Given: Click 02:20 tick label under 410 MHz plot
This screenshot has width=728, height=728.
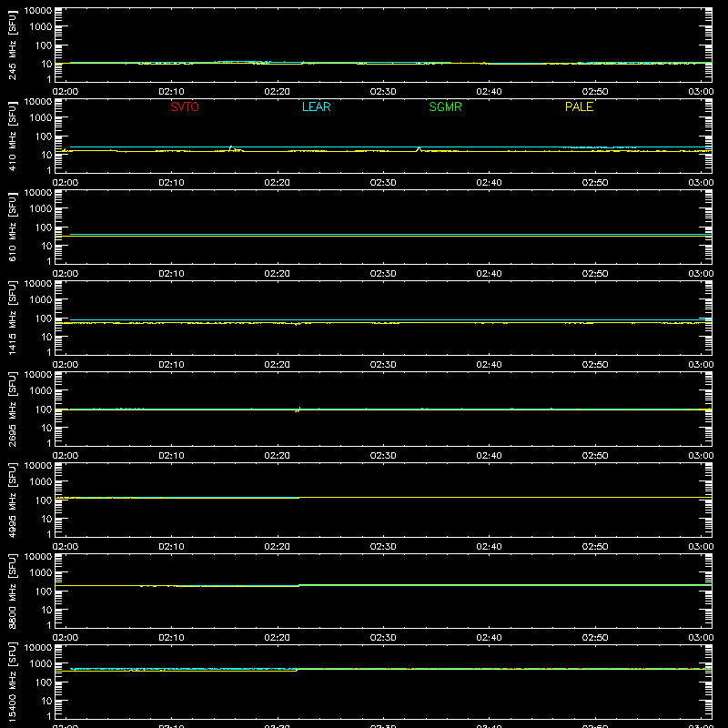Looking at the screenshot, I should tap(278, 183).
